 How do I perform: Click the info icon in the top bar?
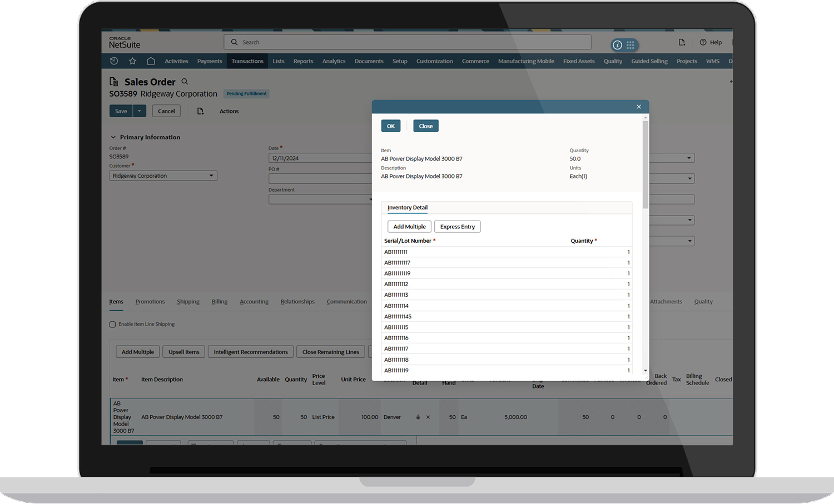click(x=617, y=45)
